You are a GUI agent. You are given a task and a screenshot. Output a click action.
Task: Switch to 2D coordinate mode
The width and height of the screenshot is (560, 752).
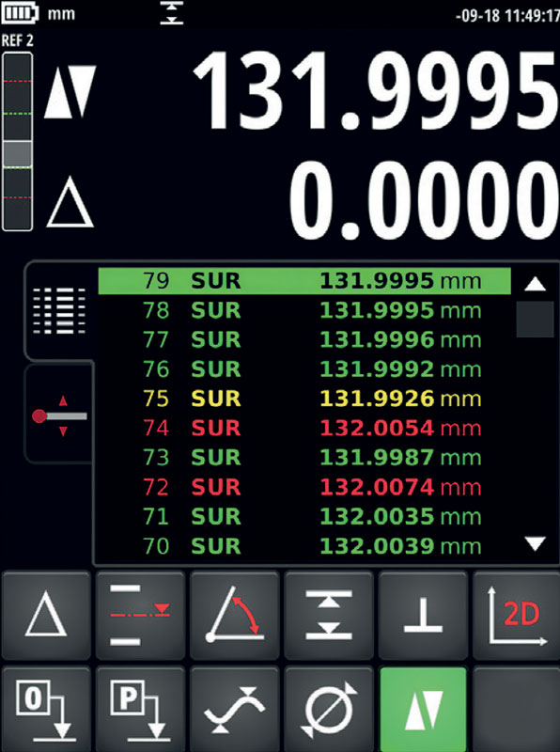[x=517, y=615]
